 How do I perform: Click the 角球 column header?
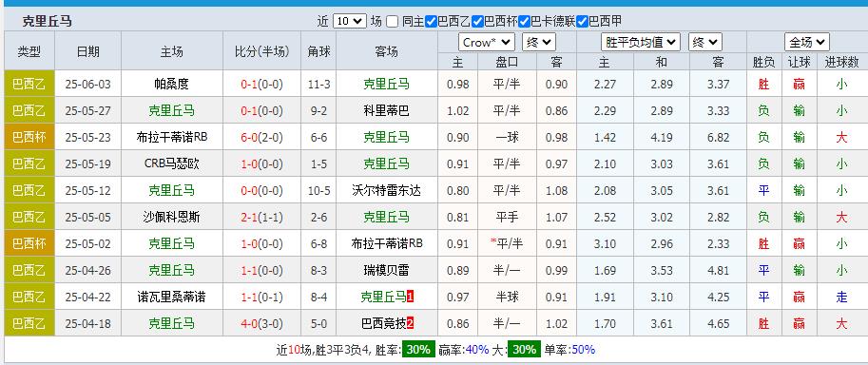318,51
